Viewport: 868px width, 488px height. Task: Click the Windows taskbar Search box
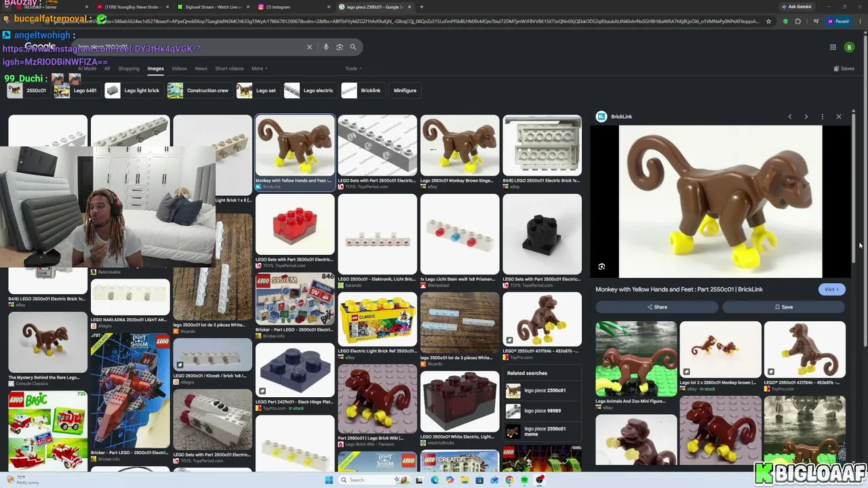coord(373,480)
